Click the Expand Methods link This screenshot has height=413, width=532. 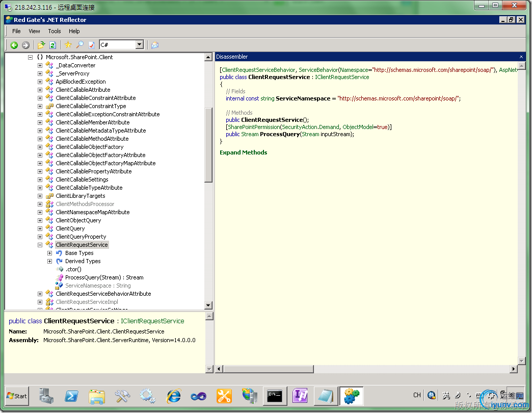pos(243,152)
